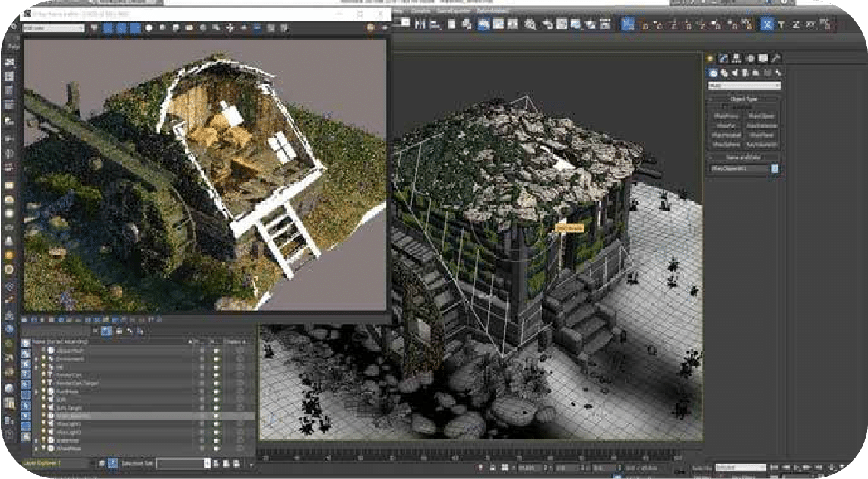Restrict transforms to the Z axis
This screenshot has width=868, height=479.
pyautogui.click(x=796, y=24)
